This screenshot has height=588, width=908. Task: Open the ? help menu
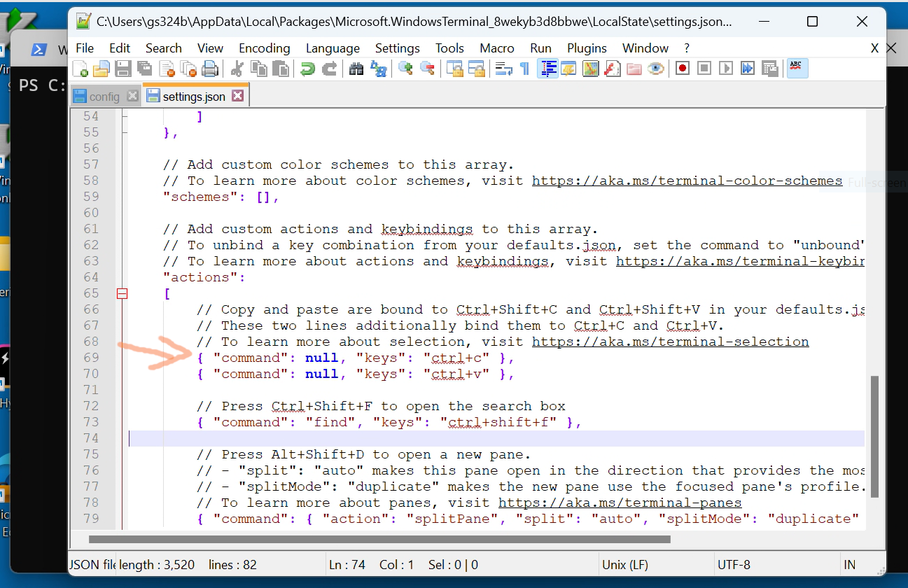click(x=687, y=48)
